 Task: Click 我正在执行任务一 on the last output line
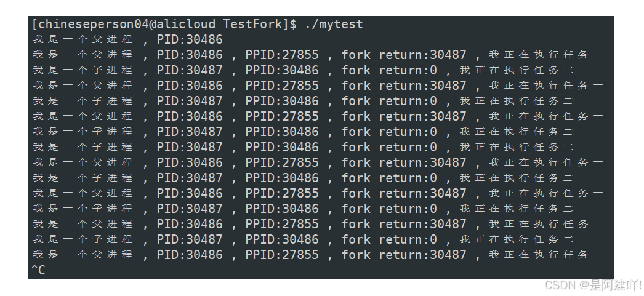(546, 255)
